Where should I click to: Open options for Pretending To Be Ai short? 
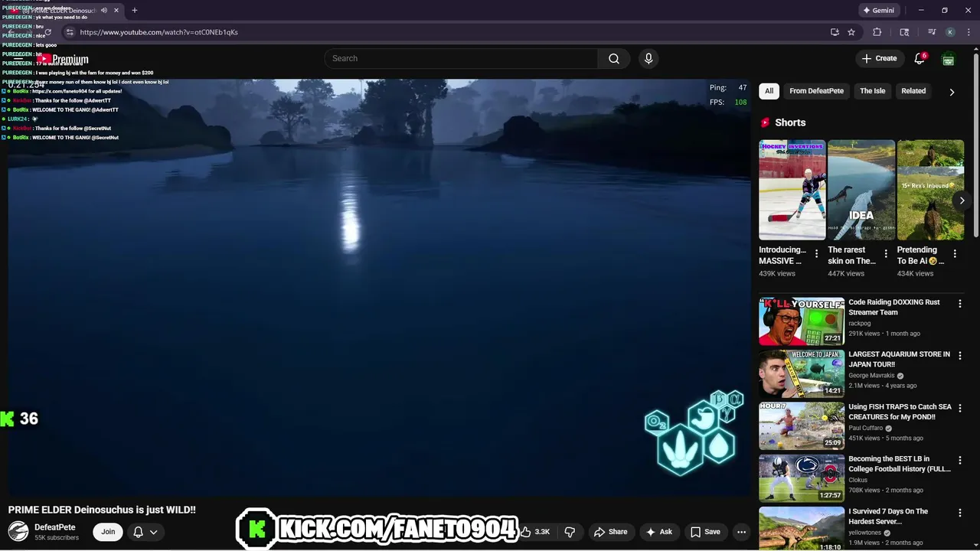click(x=955, y=253)
